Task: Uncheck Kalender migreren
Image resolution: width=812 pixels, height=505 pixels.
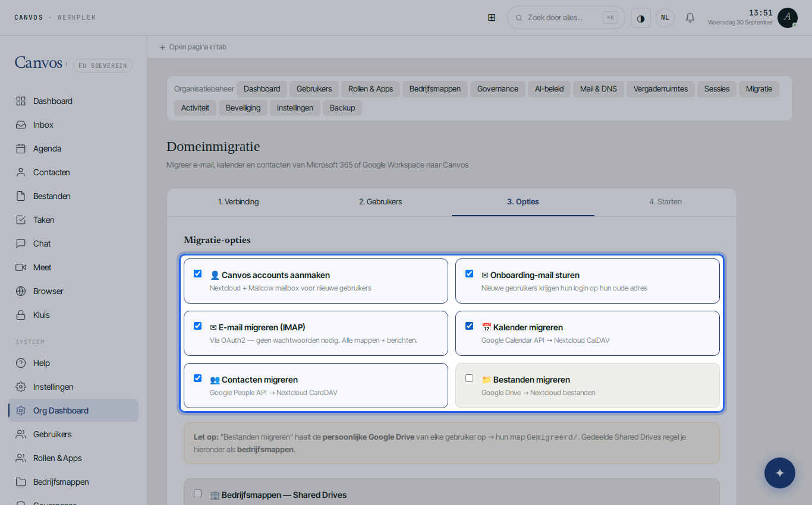Action: click(470, 326)
